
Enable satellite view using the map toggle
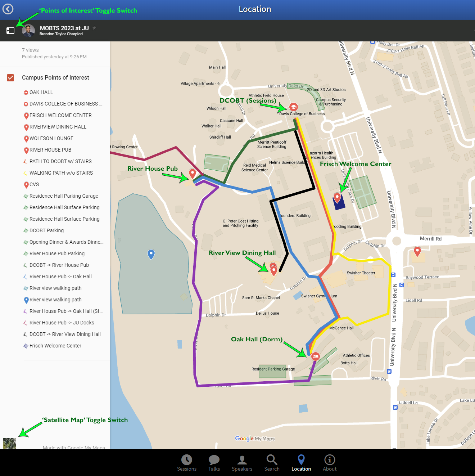tap(9, 444)
